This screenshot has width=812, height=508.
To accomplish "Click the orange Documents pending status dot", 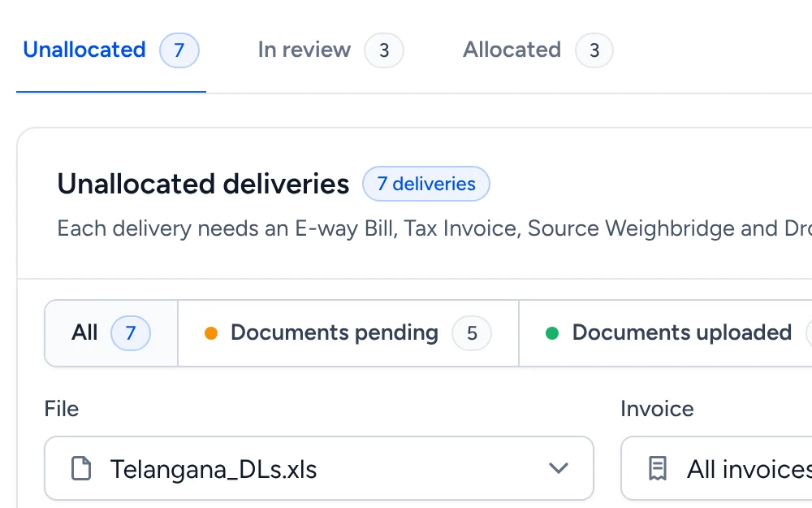I will 211,332.
